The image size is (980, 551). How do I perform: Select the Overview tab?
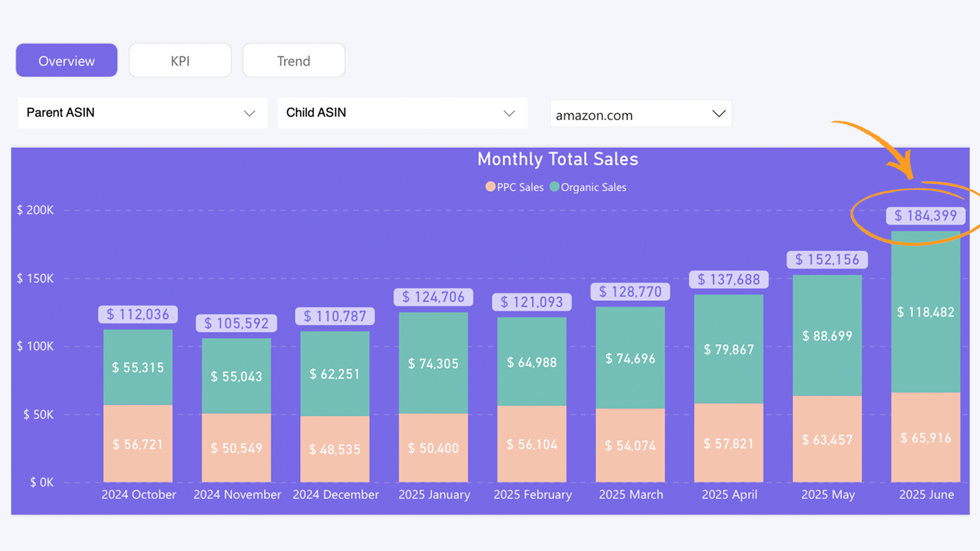(x=66, y=60)
